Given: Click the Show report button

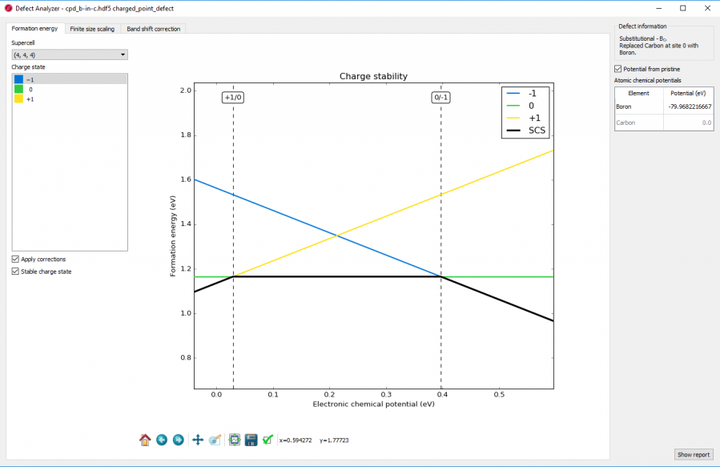Looking at the screenshot, I should (x=693, y=454).
